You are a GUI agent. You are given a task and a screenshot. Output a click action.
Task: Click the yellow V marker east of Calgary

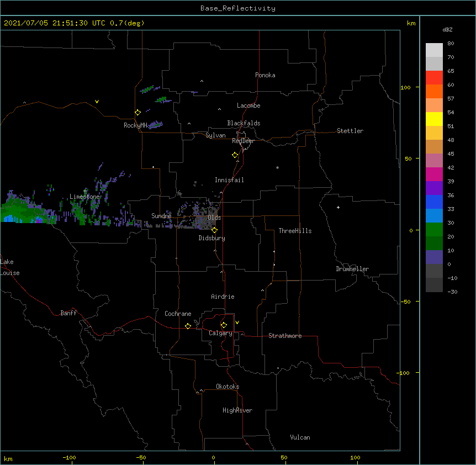[x=237, y=323]
